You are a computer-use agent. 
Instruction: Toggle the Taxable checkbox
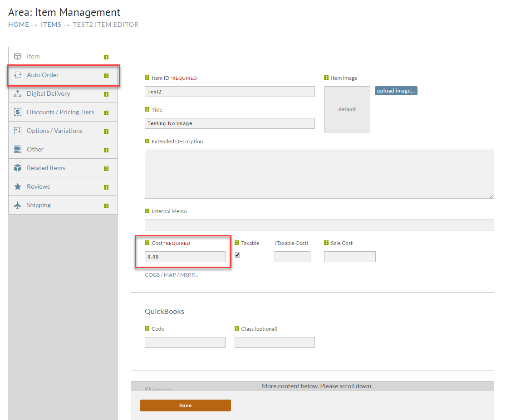[x=237, y=255]
